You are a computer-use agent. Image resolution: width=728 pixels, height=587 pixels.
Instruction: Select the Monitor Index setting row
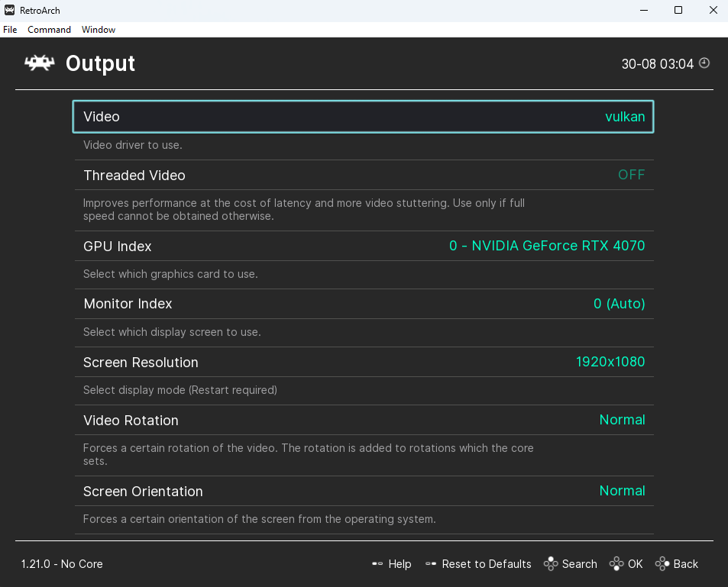coord(364,304)
